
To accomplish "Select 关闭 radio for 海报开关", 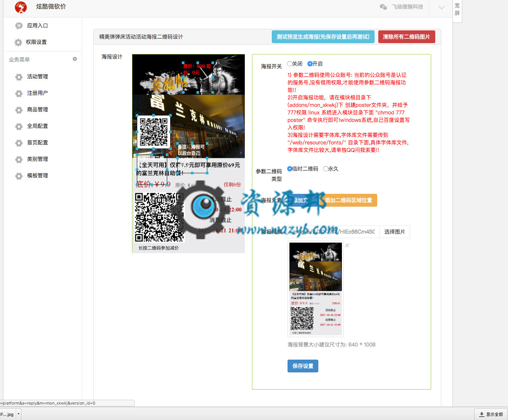I will tap(290, 64).
